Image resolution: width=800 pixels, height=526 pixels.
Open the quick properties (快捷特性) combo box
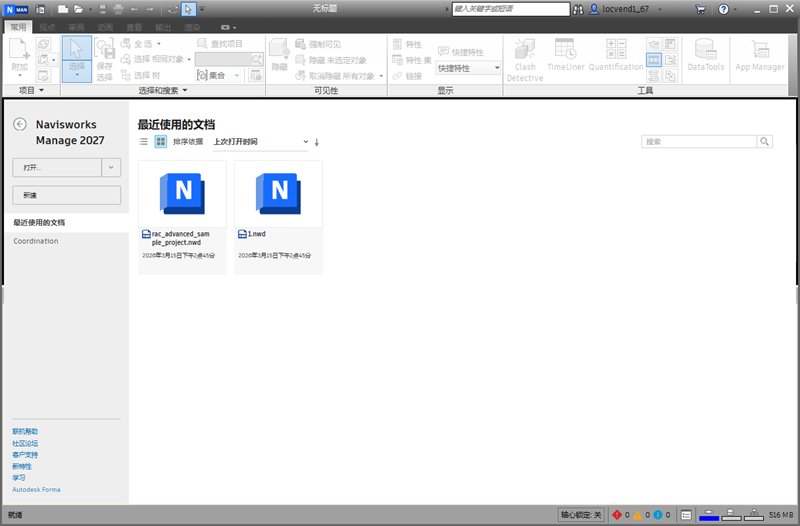(468, 68)
